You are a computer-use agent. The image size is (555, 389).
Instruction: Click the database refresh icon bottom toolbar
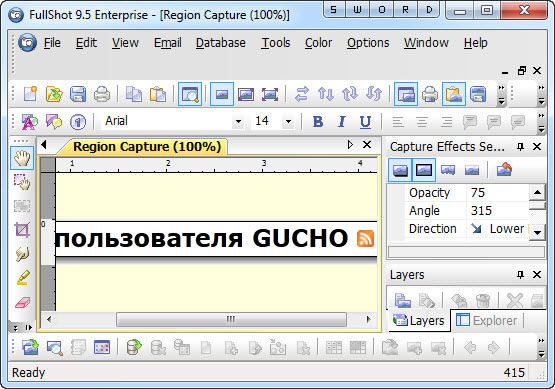tap(134, 347)
